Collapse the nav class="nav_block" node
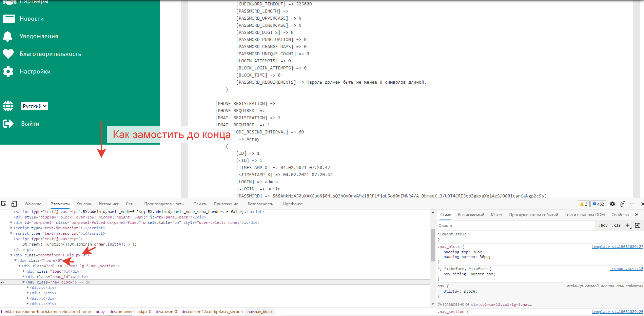 click(x=24, y=282)
